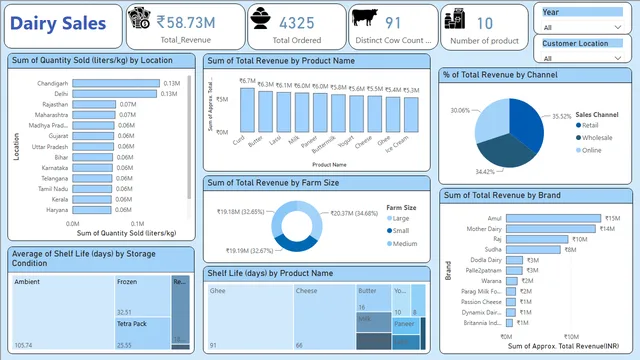The width and height of the screenshot is (640, 360).
Task: Click the Lassi revenue column
Action: pos(283,112)
